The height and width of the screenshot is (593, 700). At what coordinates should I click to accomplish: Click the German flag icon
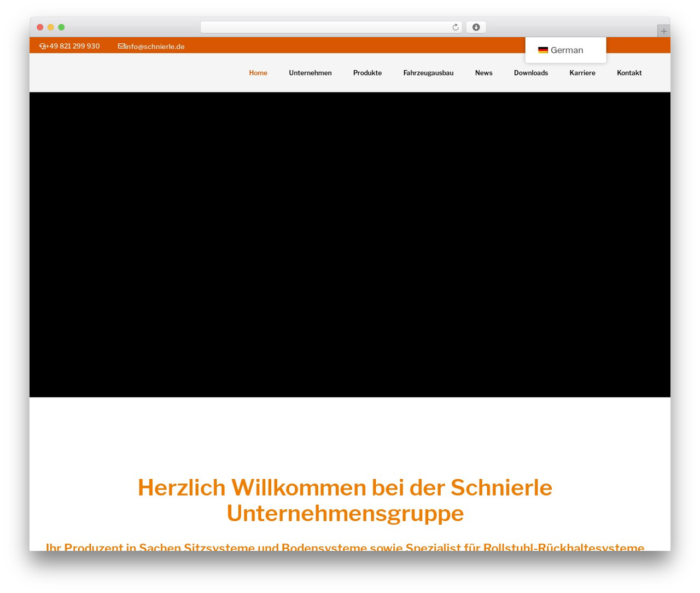click(543, 50)
